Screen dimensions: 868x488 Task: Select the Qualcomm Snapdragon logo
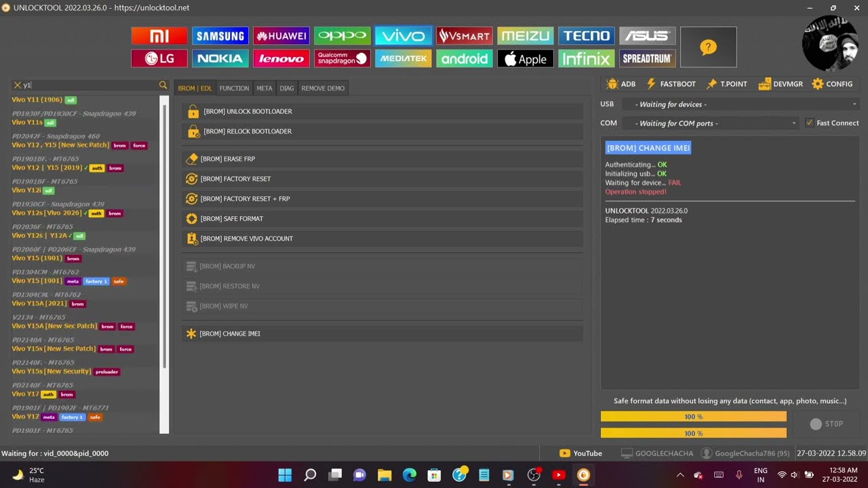(342, 58)
